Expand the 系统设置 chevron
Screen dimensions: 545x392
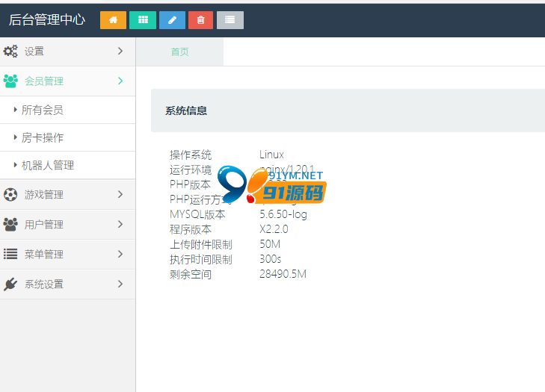click(120, 284)
